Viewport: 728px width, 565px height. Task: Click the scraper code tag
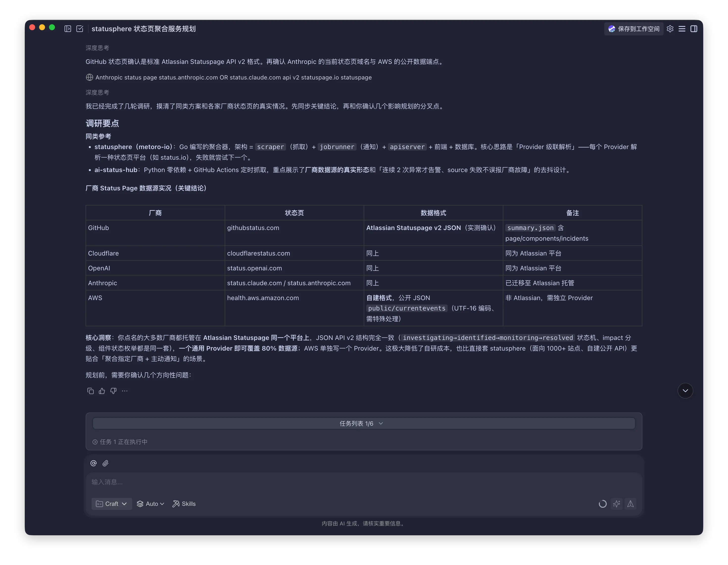tap(270, 147)
